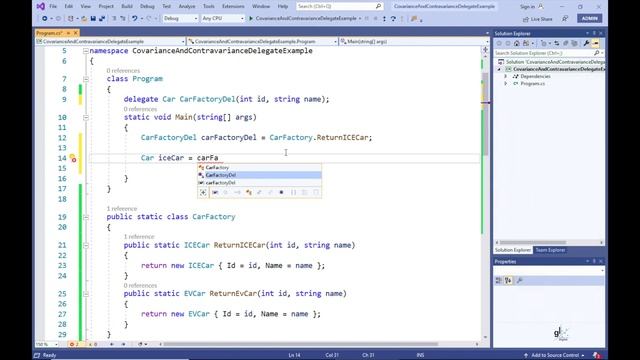The width and height of the screenshot is (640, 360).
Task: Open the Any CPU platform dropdown
Action: click(222, 18)
